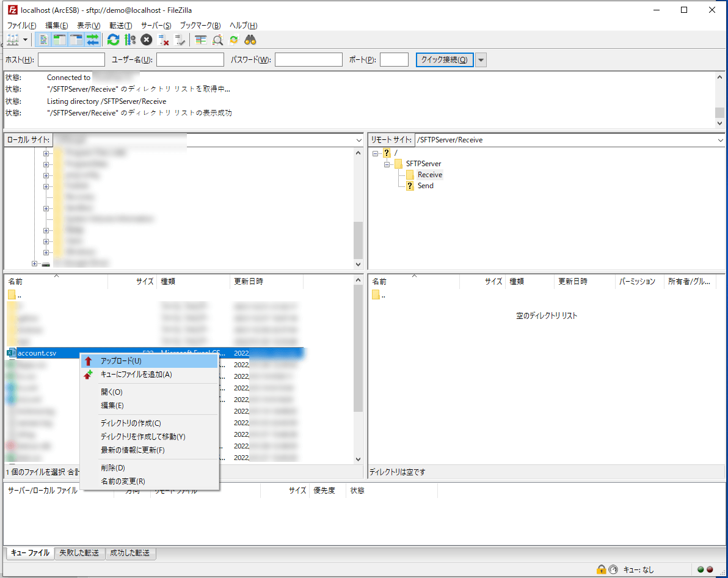Open the Site Manager icon
Screen dimensions: 728x578
pos(12,40)
